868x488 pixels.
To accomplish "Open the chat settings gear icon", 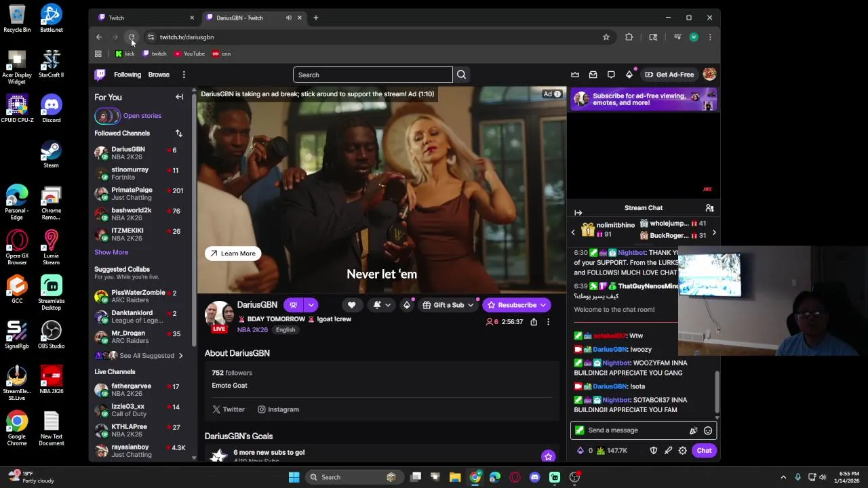I will click(x=682, y=451).
